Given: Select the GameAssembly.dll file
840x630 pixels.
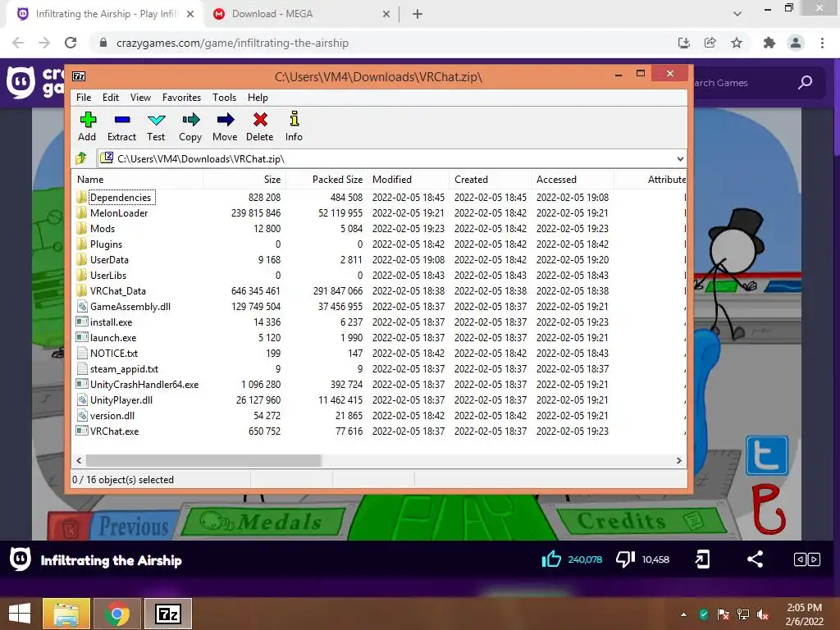Looking at the screenshot, I should 130,306.
